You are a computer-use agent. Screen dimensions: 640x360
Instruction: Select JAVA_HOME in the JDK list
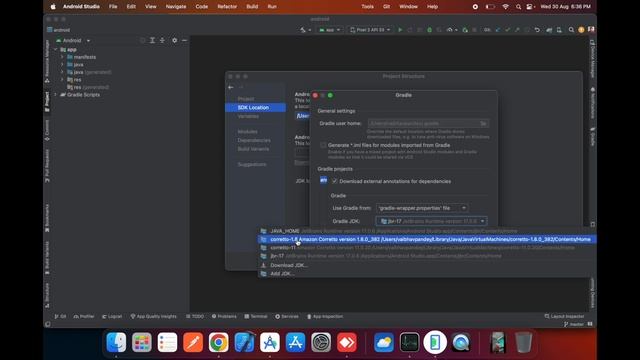tap(427, 231)
